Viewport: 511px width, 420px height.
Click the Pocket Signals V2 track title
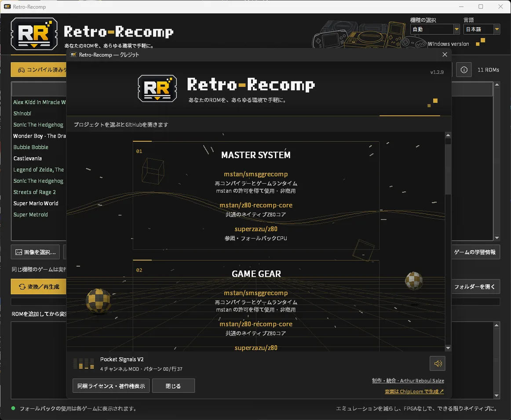click(x=122, y=359)
